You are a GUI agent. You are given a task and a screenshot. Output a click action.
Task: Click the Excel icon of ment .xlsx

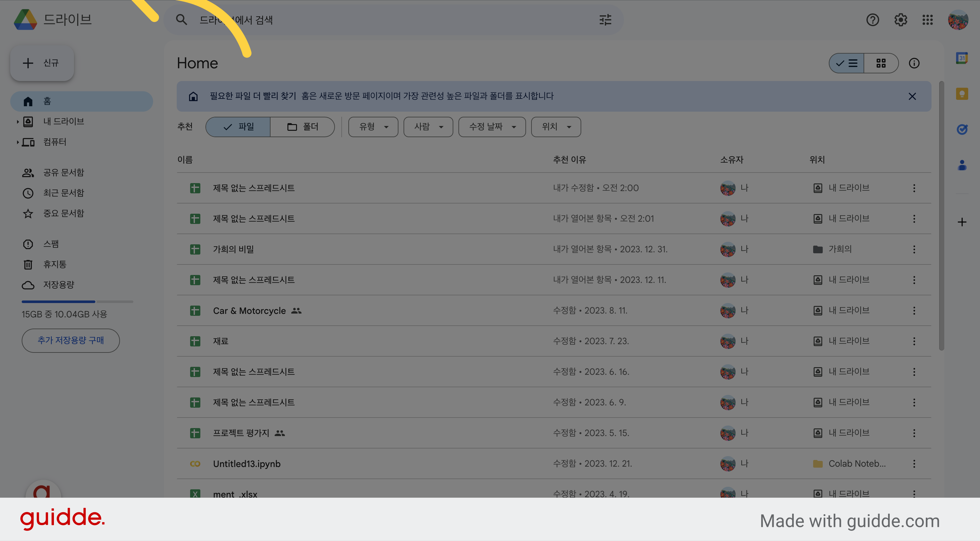195,494
